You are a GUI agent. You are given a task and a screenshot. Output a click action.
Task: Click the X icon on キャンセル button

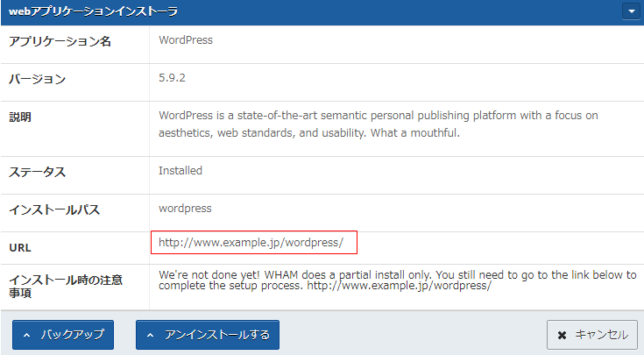pyautogui.click(x=562, y=335)
